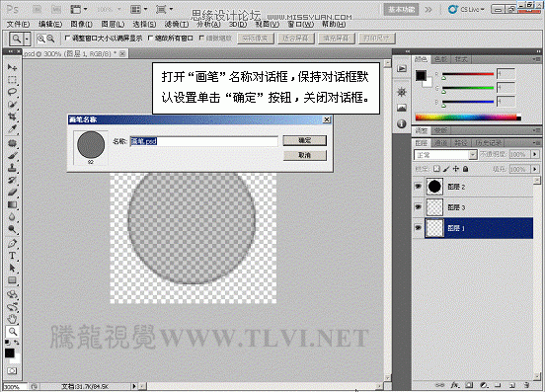Open the blend mode 正常 dropdown
Viewport: 545px width, 392px height.
445,155
